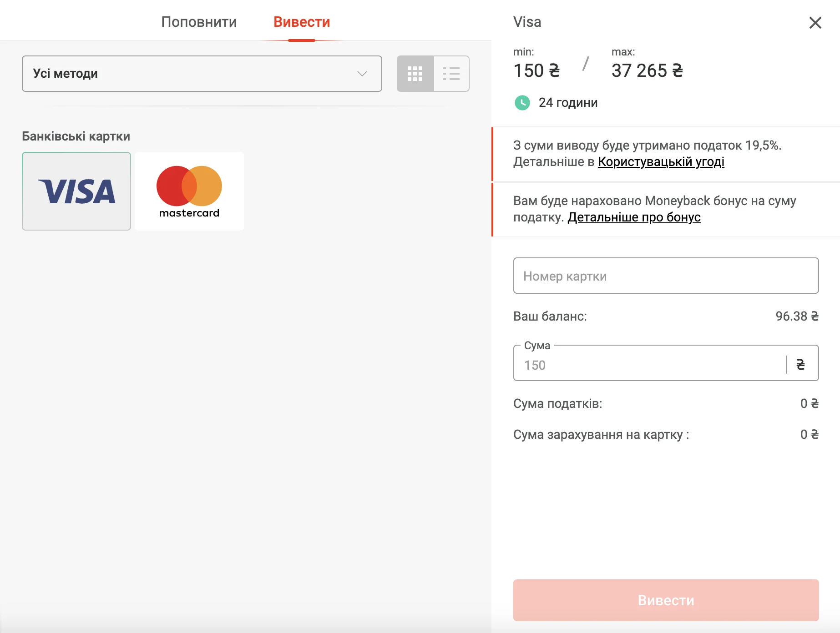The width and height of the screenshot is (840, 633).
Task: Open the Вивести tab
Action: (x=301, y=22)
